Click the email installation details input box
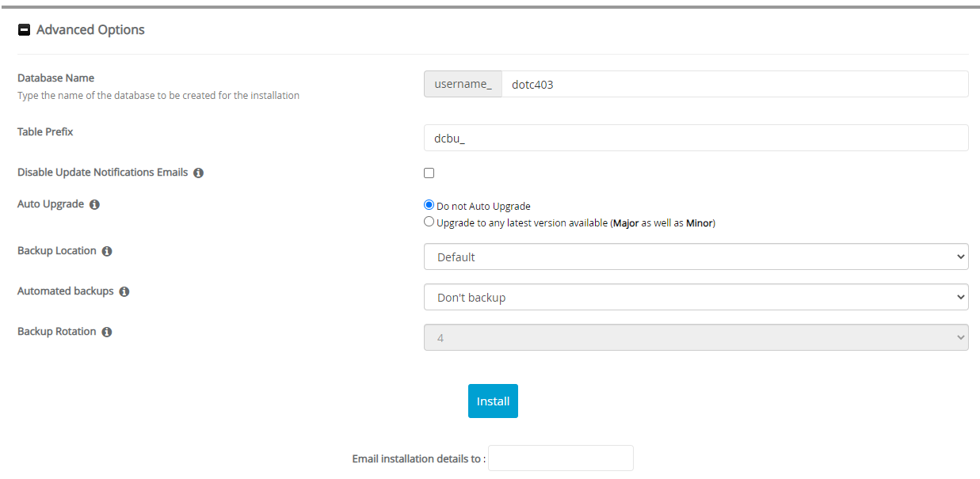The width and height of the screenshot is (980, 479). pos(560,458)
